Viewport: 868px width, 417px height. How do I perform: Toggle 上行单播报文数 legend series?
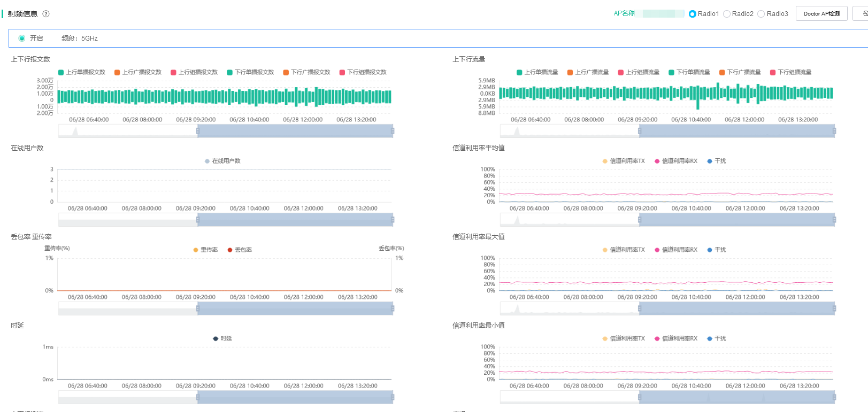point(82,72)
